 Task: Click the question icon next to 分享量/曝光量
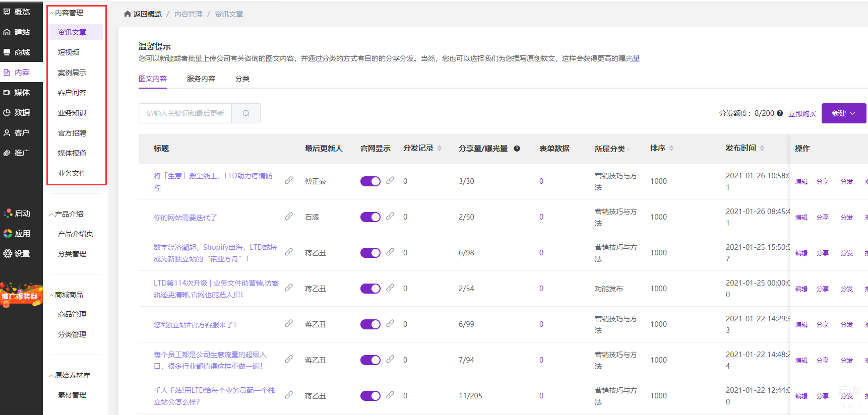click(517, 149)
